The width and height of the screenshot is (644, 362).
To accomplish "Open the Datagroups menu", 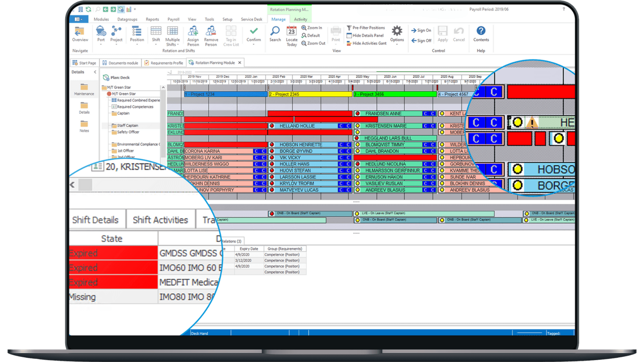I will (127, 19).
